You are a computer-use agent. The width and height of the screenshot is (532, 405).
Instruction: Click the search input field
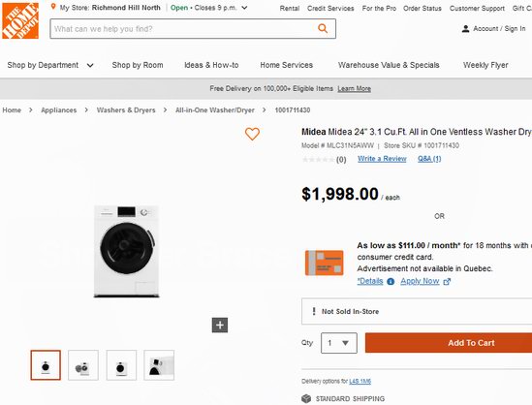point(183,29)
